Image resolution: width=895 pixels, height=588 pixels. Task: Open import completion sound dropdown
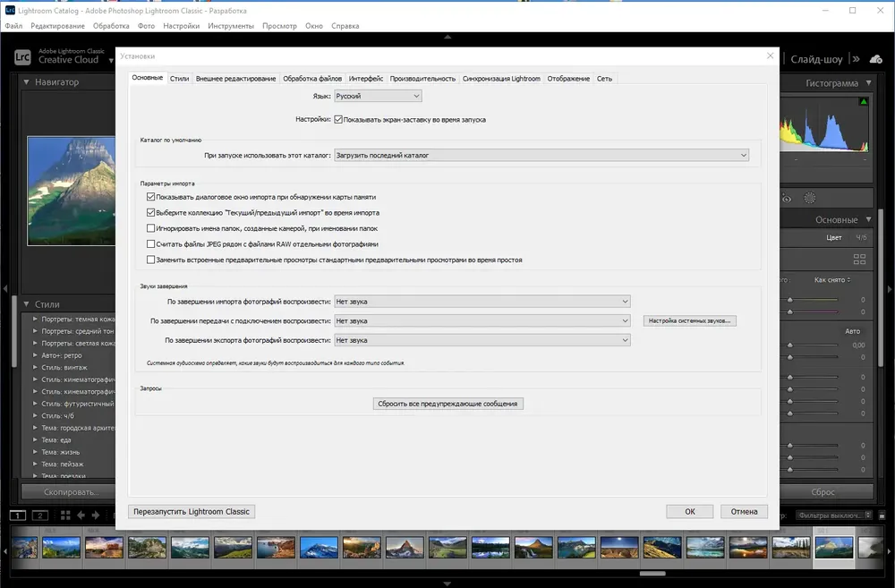point(482,302)
